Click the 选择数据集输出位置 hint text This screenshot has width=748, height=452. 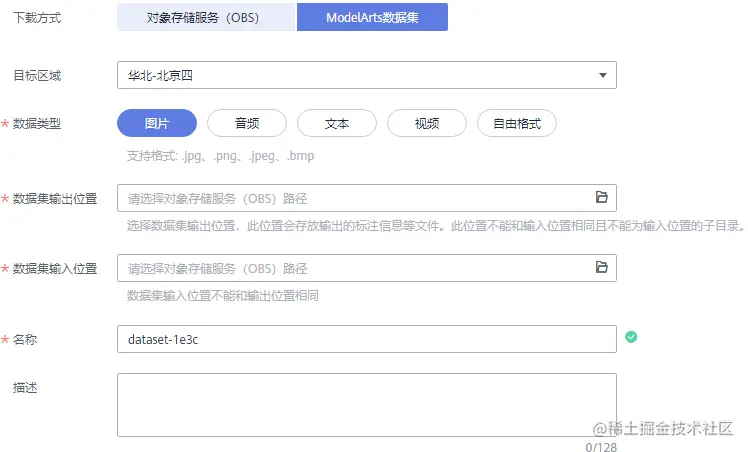pyautogui.click(x=436, y=226)
